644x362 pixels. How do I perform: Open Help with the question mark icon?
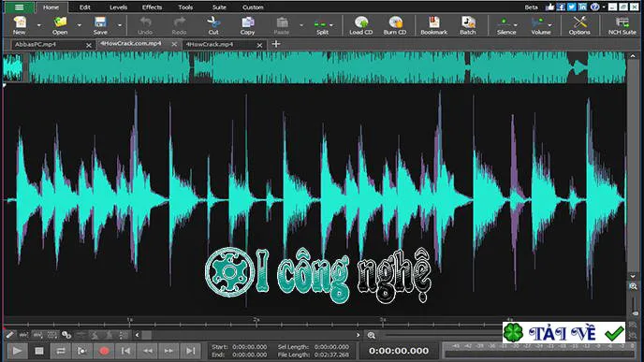click(x=594, y=7)
